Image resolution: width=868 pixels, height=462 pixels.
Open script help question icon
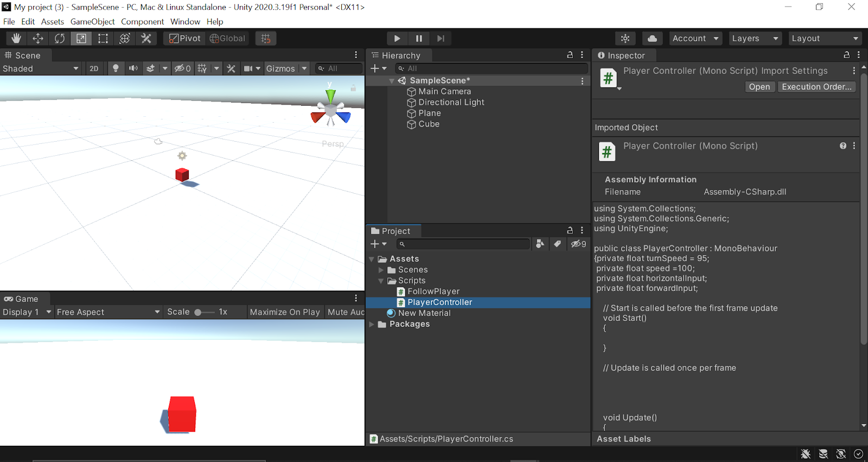tap(843, 145)
